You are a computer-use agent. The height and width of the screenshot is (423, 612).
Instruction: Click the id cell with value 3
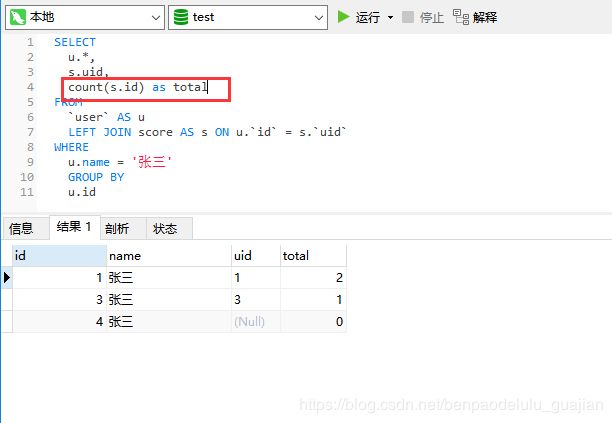[59, 300]
